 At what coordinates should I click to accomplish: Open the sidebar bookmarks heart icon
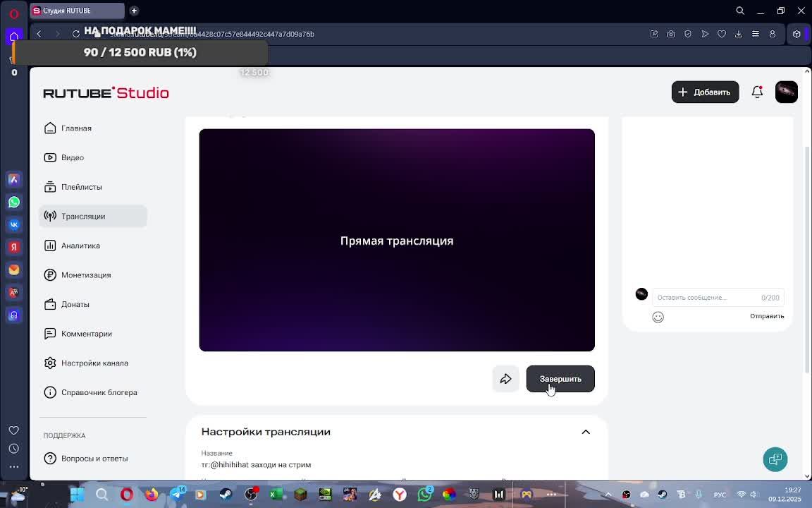tap(14, 430)
